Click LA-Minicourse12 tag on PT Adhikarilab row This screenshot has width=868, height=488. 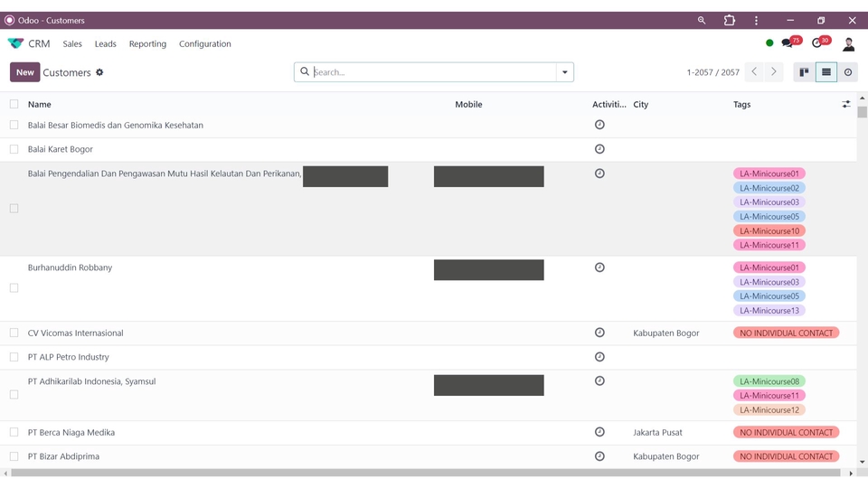click(769, 410)
